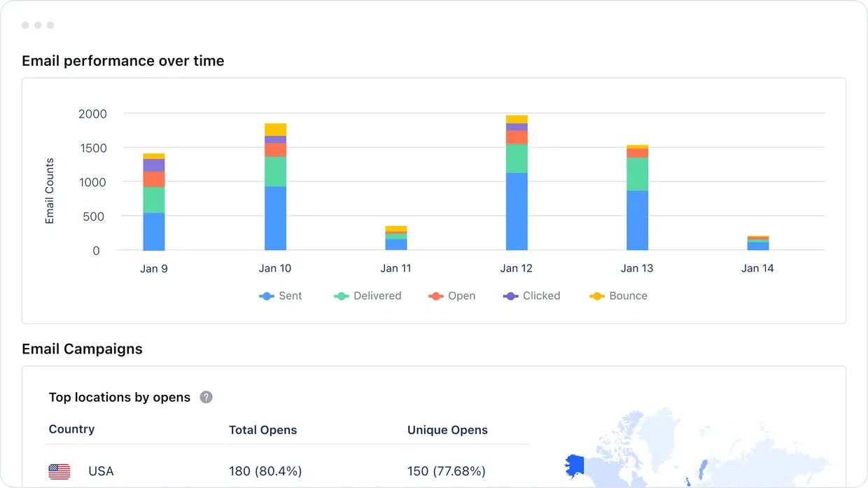The width and height of the screenshot is (868, 488).
Task: Click the Jan 12 stacked bar
Action: point(516,182)
